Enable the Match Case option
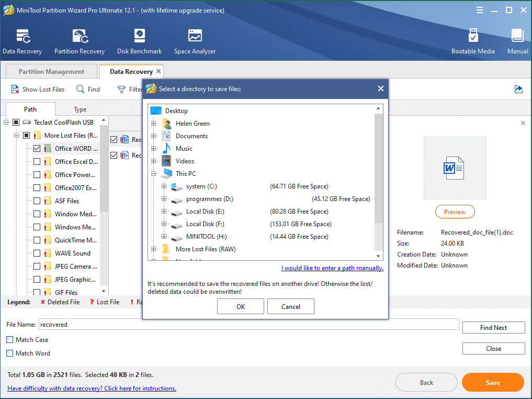The width and height of the screenshot is (532, 399). coord(10,340)
